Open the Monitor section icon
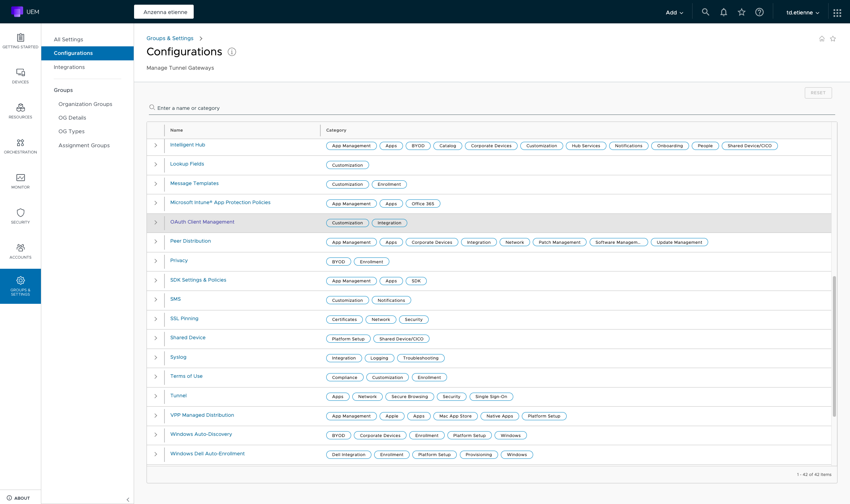The height and width of the screenshot is (504, 850). (x=20, y=181)
